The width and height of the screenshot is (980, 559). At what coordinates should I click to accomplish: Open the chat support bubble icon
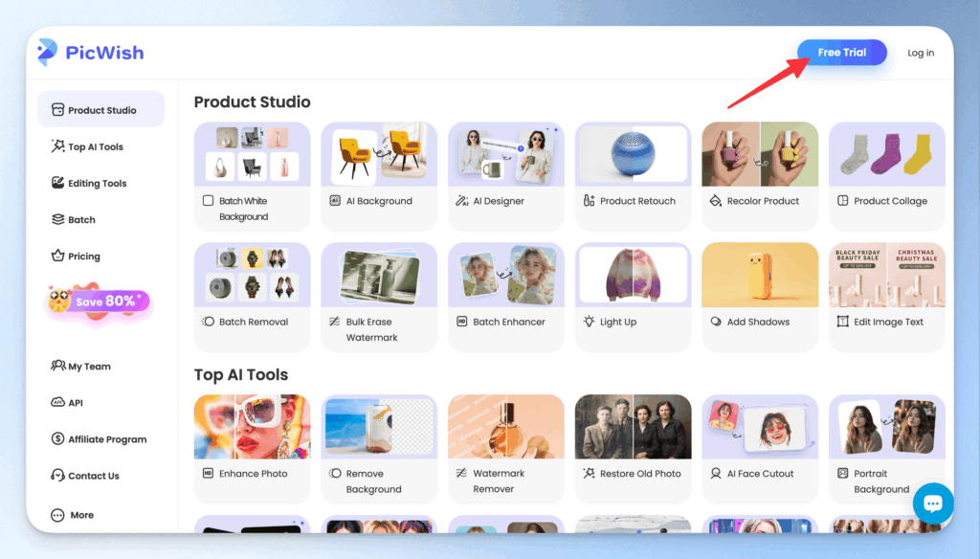point(932,503)
